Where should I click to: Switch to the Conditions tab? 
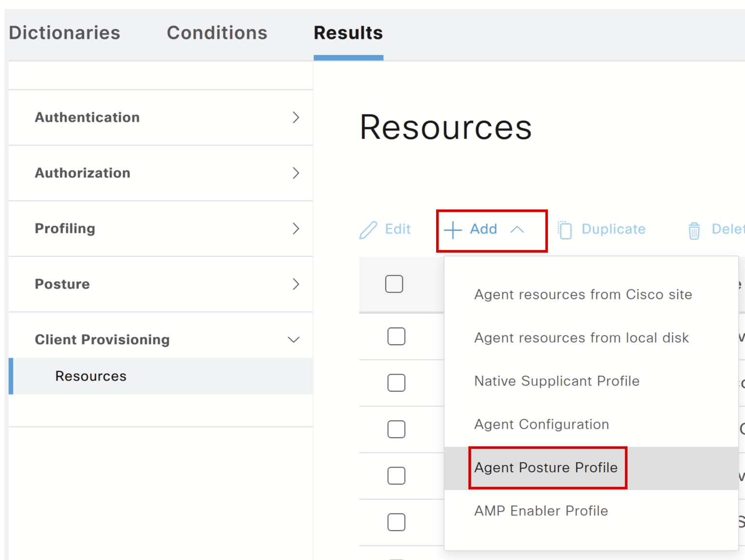[217, 32]
